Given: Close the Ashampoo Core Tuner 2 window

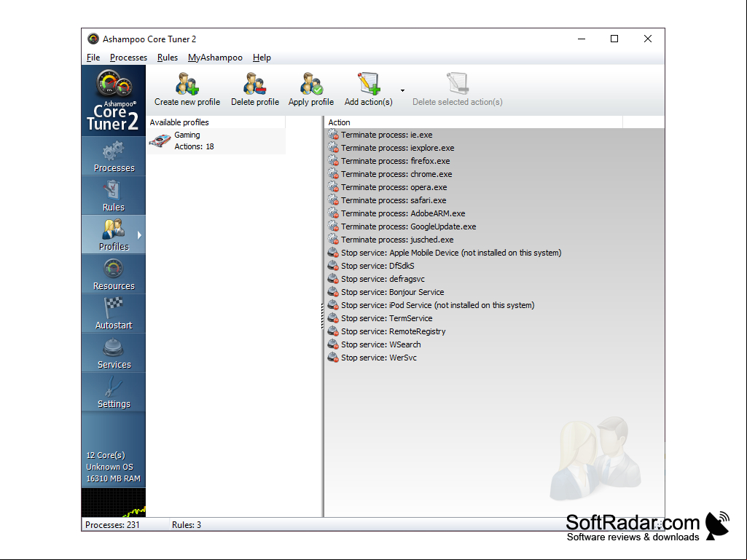Looking at the screenshot, I should (x=648, y=39).
